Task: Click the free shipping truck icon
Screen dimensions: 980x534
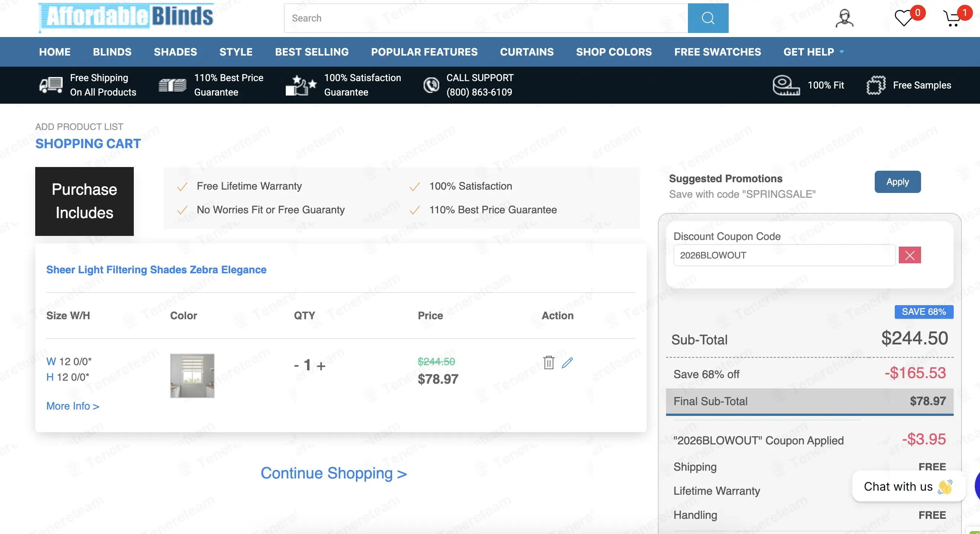Action: click(x=51, y=85)
